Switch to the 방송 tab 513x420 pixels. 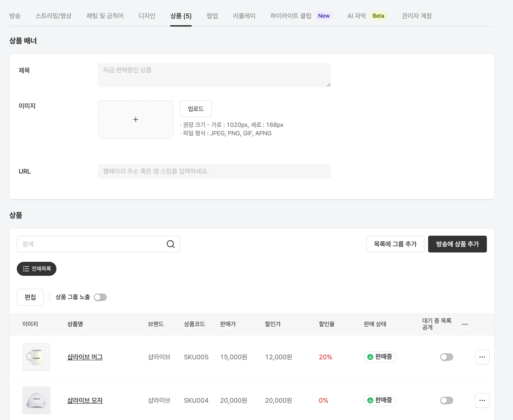15,16
